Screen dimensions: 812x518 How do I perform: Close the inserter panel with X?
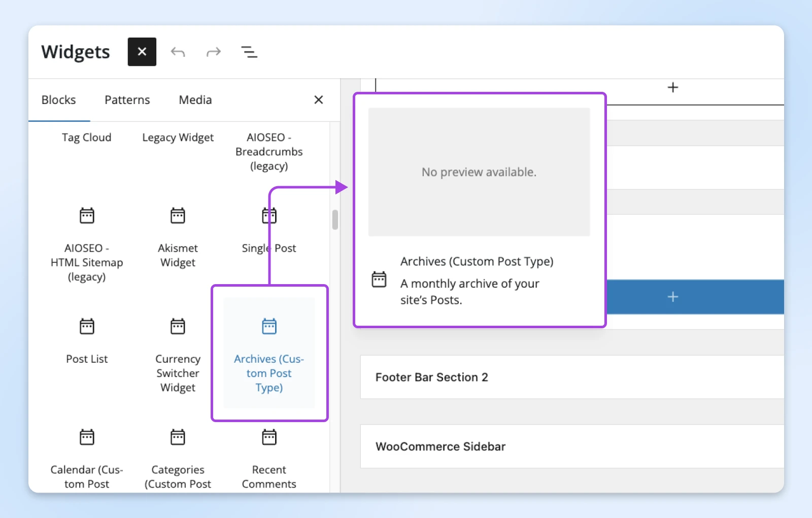pos(318,100)
